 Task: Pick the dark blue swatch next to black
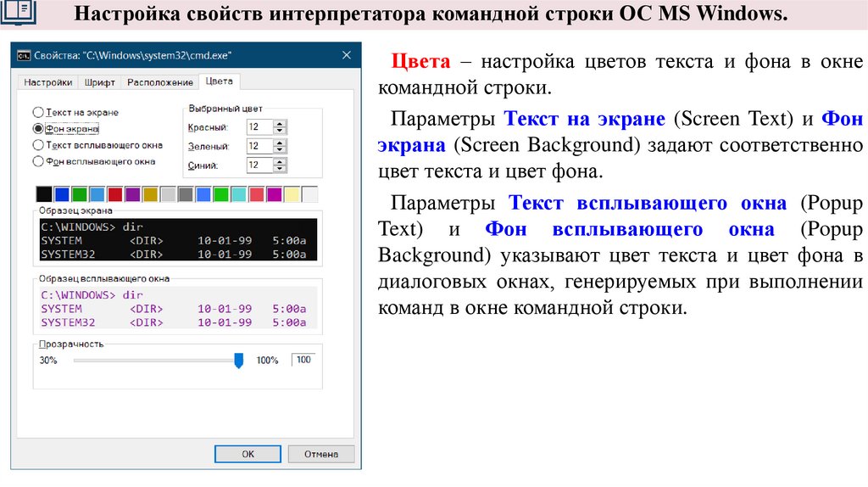(62, 194)
